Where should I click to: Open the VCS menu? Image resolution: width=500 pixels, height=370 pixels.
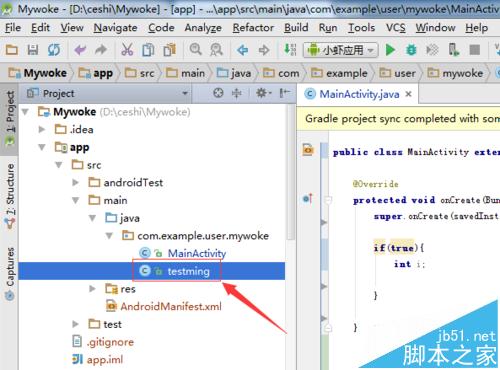click(x=396, y=28)
